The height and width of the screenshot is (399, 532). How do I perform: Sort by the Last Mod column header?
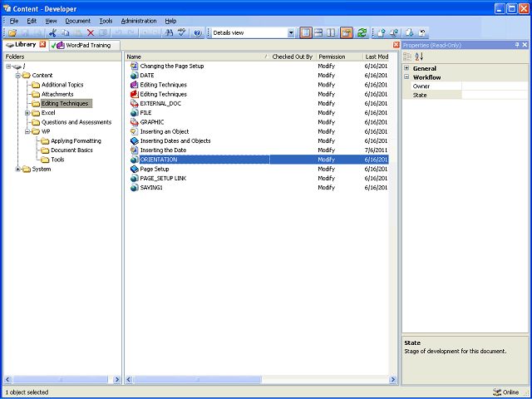[376, 57]
